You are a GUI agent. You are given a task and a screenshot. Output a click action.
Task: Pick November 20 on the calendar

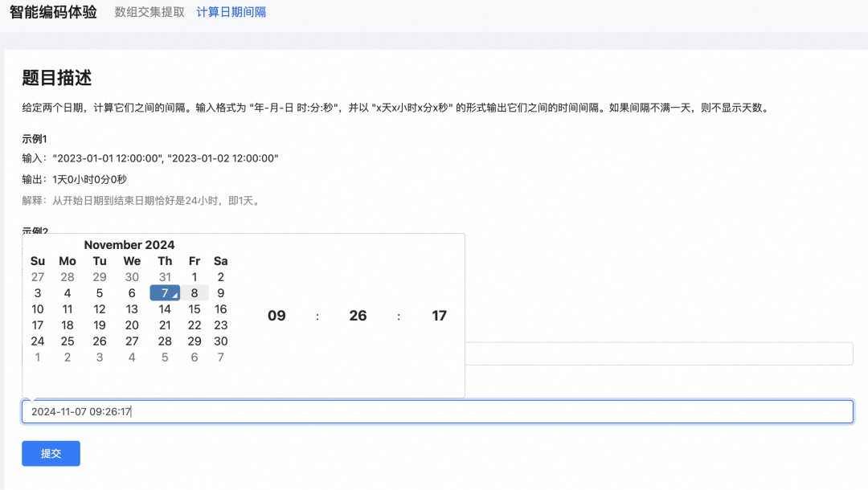(132, 325)
